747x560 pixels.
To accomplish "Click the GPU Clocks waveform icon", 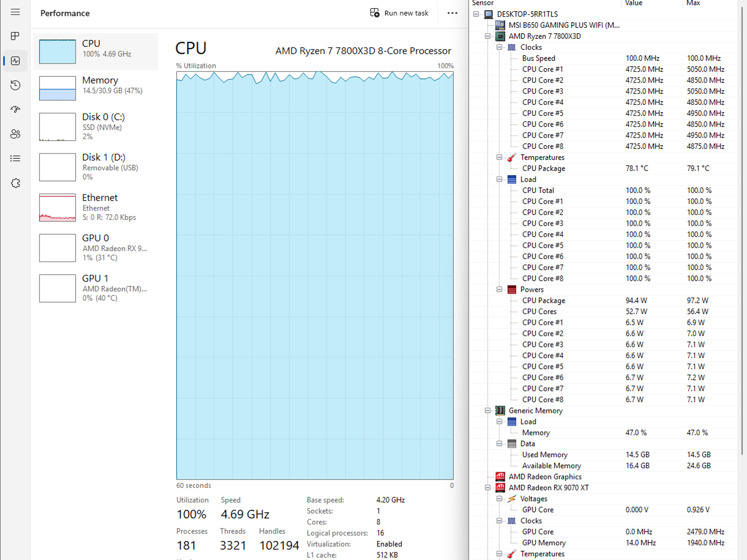I will [512, 521].
